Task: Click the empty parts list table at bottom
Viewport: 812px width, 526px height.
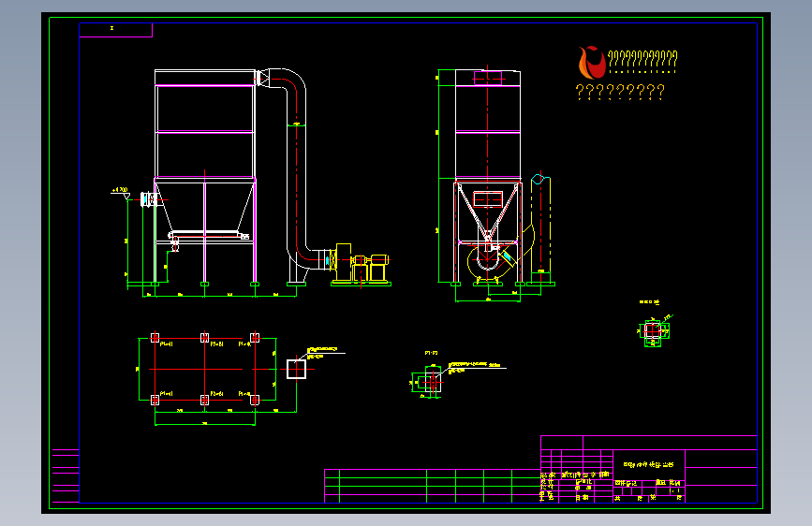Action: 432,486
